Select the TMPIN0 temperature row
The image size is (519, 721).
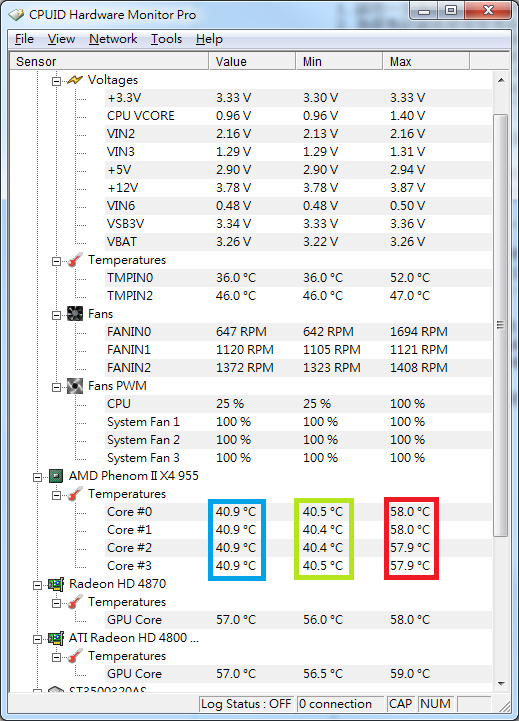[298, 278]
